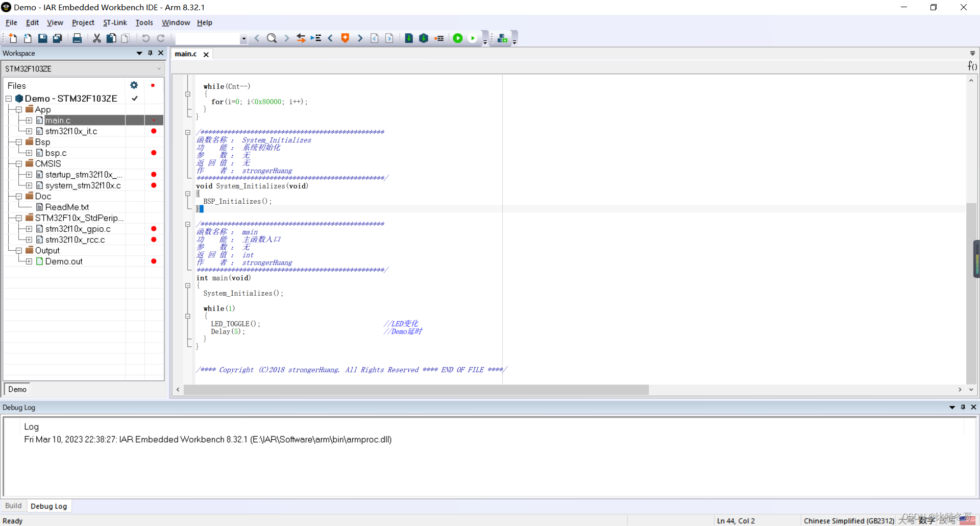Pin the Workspace panel
This screenshot has width=980, height=526.
click(x=150, y=53)
